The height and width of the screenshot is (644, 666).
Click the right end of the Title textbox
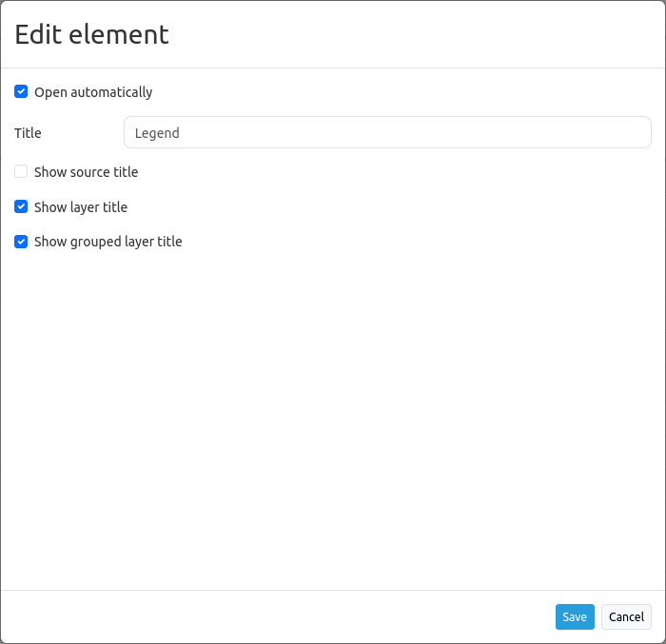tap(637, 132)
